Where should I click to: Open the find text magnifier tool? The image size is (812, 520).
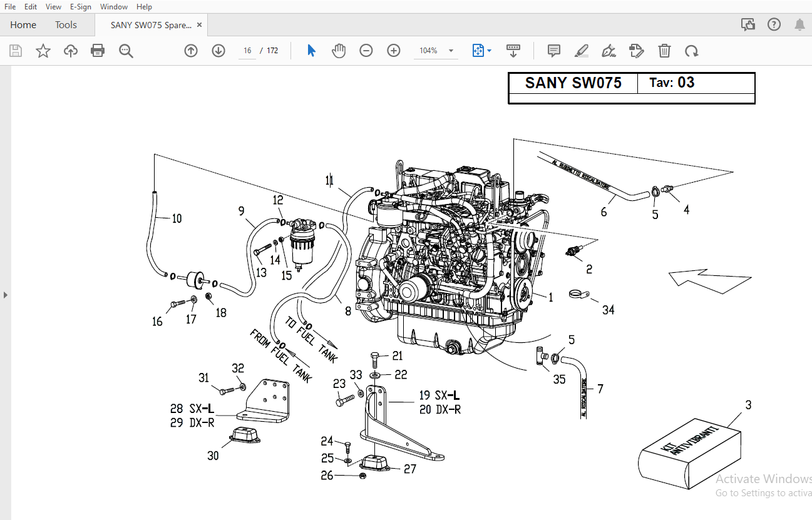tap(126, 51)
